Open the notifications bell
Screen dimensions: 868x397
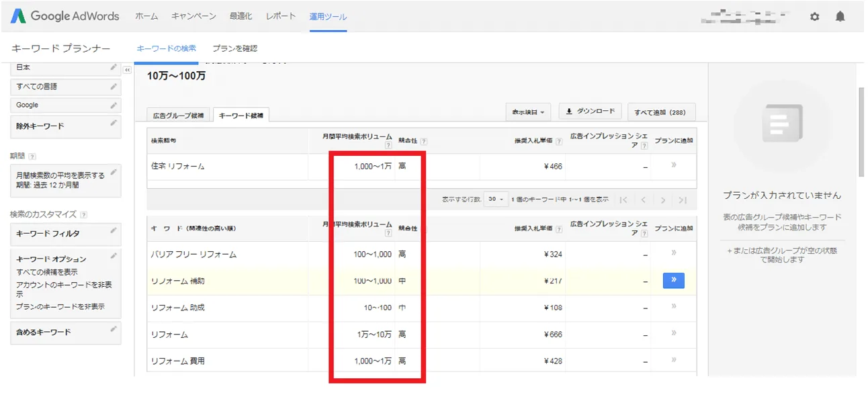pyautogui.click(x=840, y=17)
